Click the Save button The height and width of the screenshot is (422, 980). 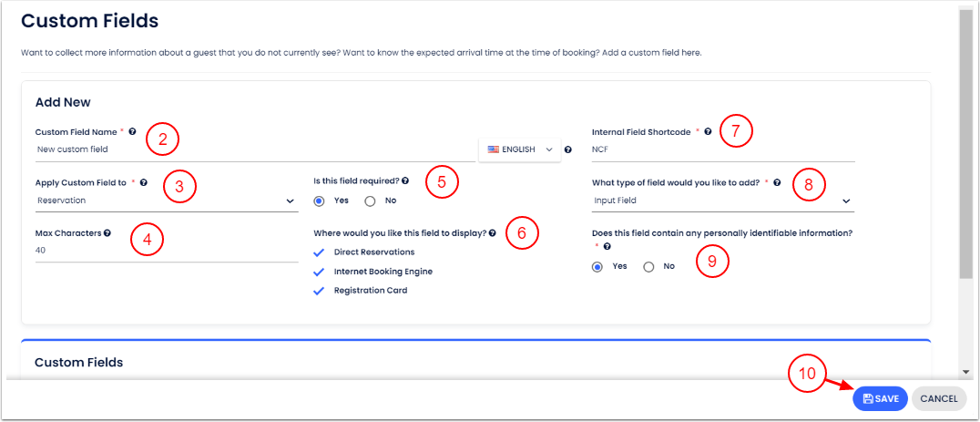point(880,398)
